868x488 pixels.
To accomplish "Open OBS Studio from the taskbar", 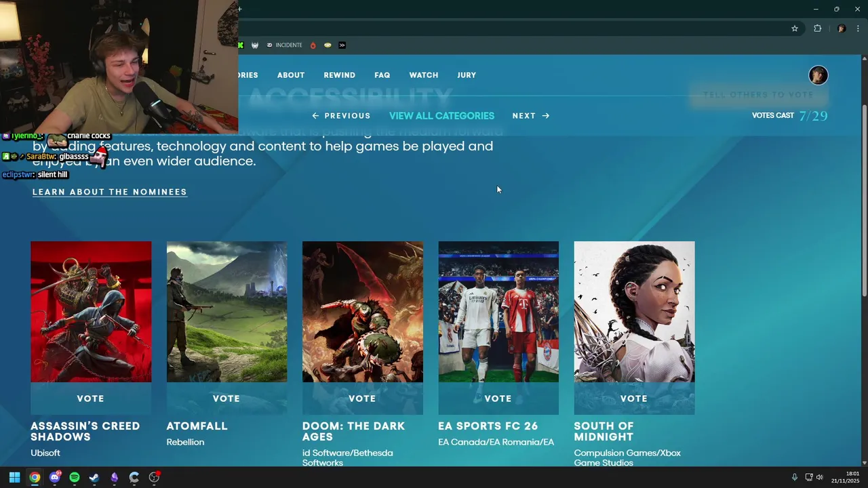I will 154,477.
